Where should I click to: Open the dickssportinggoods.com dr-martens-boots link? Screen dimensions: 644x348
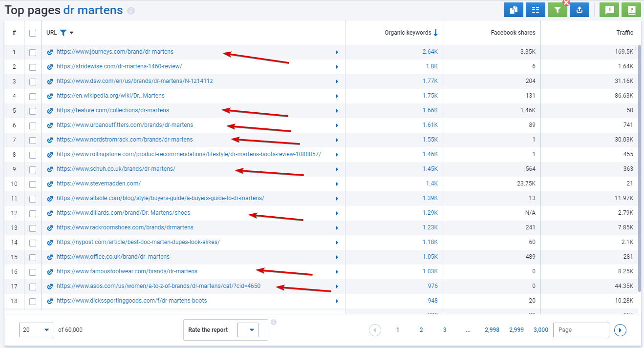132,301
